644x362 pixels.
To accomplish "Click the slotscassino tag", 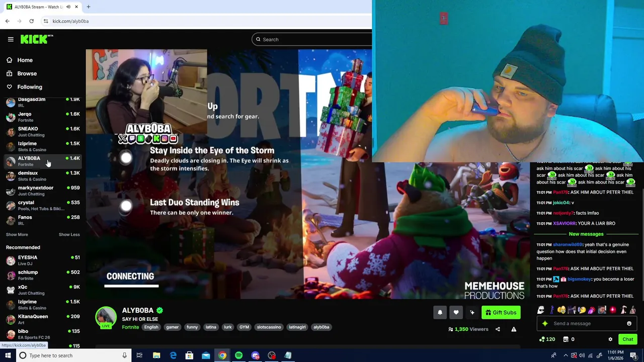I will click(x=269, y=327).
